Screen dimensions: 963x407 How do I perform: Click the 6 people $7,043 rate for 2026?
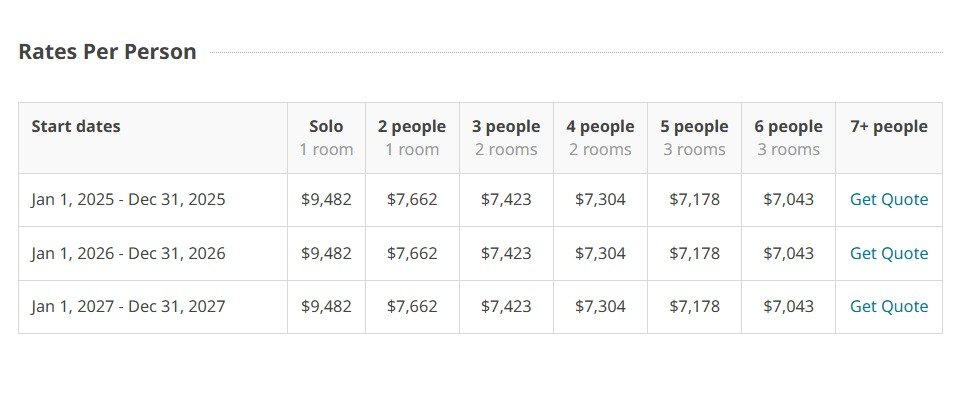click(788, 253)
